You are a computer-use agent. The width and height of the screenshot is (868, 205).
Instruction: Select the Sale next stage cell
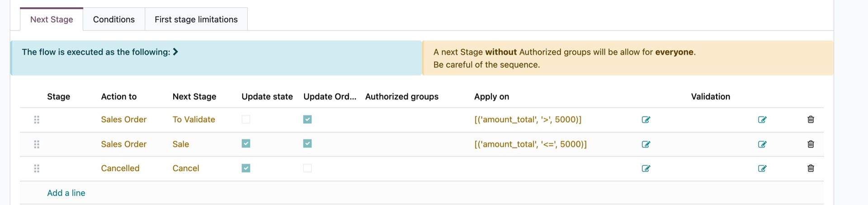click(x=181, y=144)
